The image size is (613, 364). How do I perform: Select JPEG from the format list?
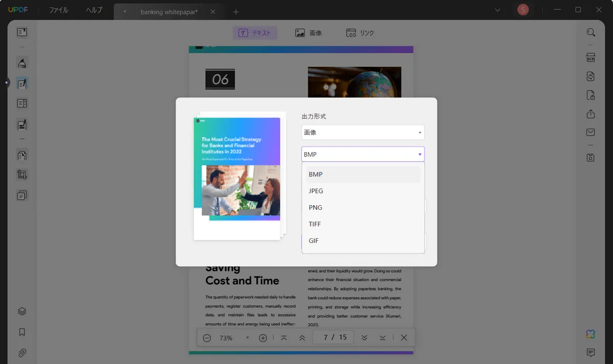click(316, 191)
